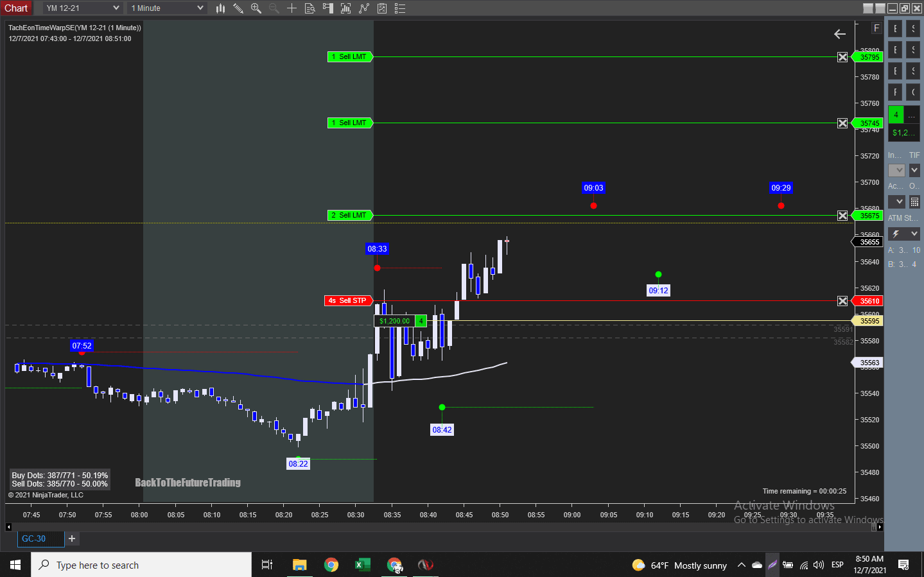Expand the YM 12-21 instrument selector
The height and width of the screenshot is (577, 924).
pos(83,8)
